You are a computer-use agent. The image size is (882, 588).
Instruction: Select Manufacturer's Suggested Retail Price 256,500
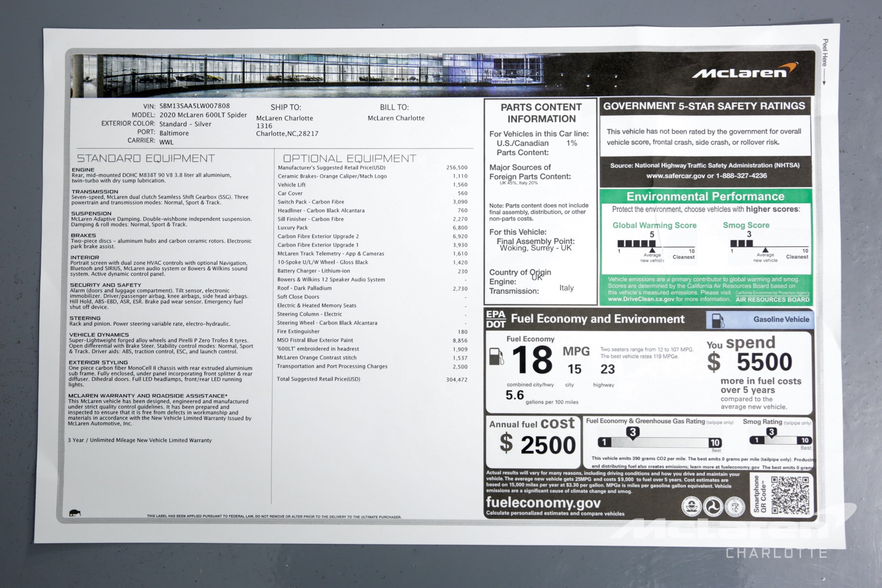[373, 168]
